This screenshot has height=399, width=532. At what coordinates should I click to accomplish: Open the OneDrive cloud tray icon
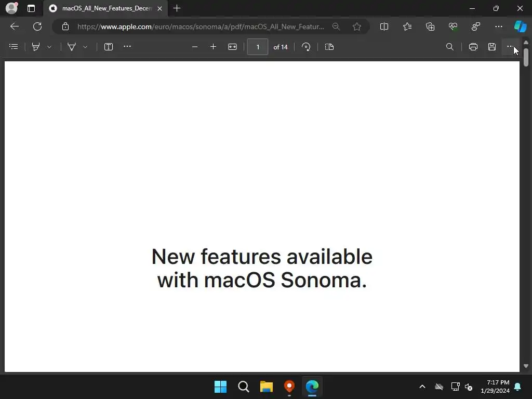pos(439,387)
